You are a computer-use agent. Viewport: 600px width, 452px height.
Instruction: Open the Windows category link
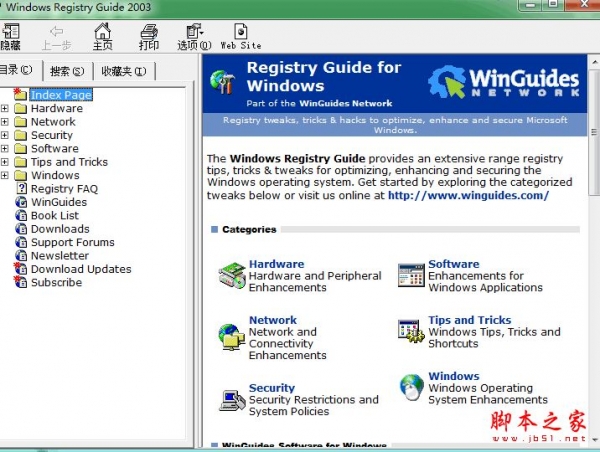coord(454,376)
